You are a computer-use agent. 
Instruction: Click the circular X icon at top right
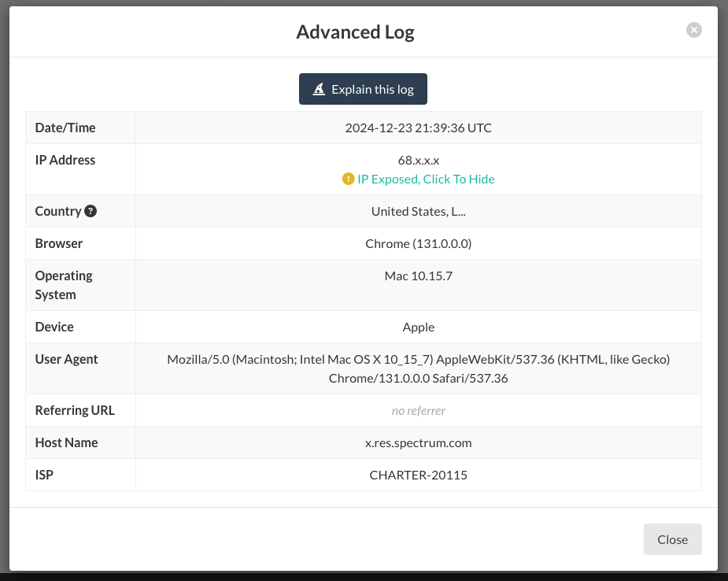[693, 29]
